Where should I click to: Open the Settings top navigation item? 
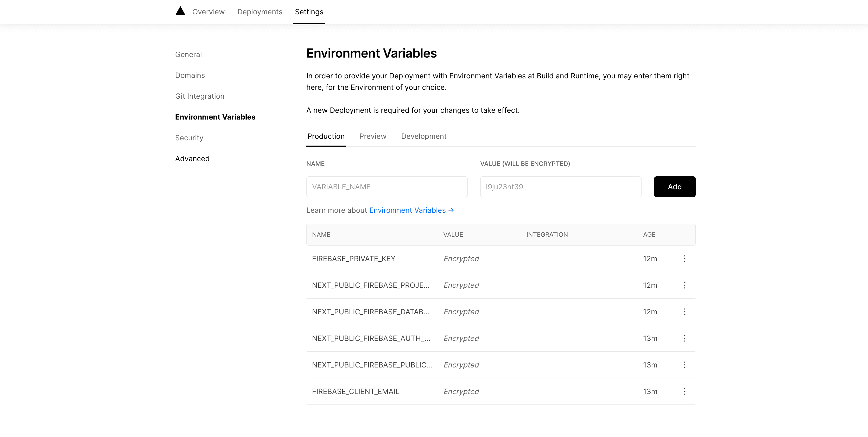309,12
